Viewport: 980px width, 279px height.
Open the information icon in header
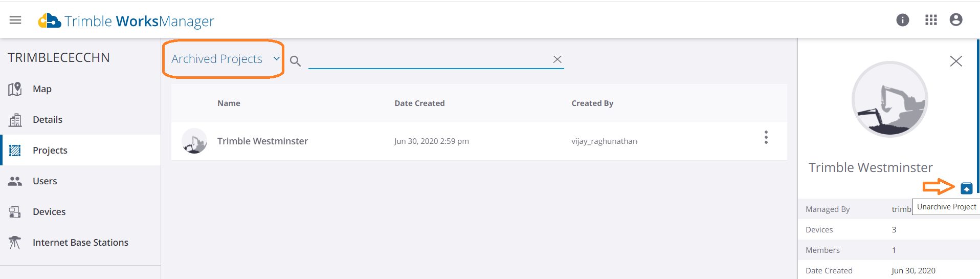tap(902, 20)
